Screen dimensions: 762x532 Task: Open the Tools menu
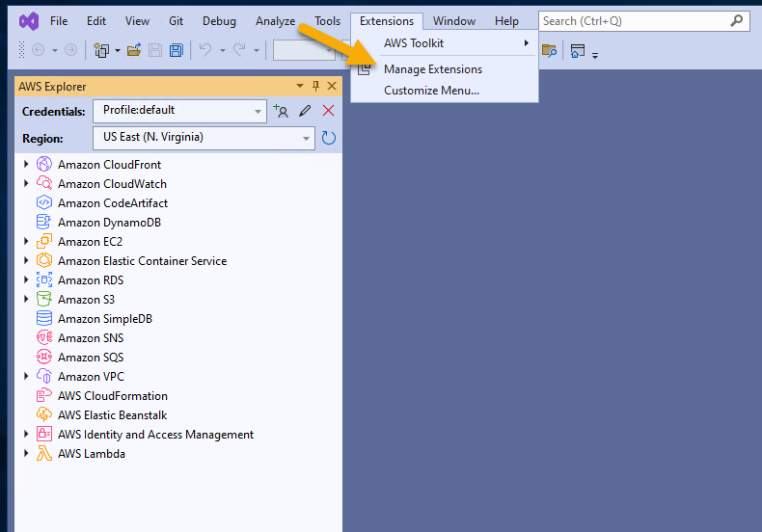pos(328,21)
